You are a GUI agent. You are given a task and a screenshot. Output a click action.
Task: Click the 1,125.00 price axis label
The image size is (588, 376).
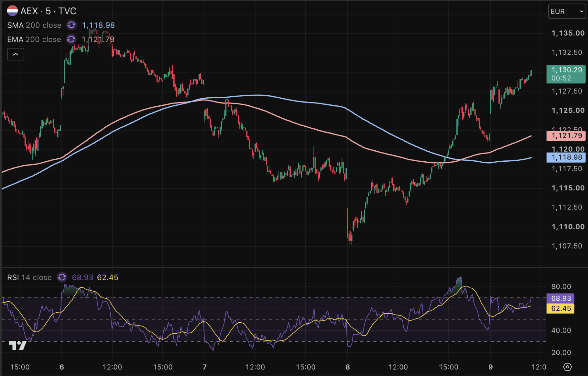pyautogui.click(x=568, y=110)
